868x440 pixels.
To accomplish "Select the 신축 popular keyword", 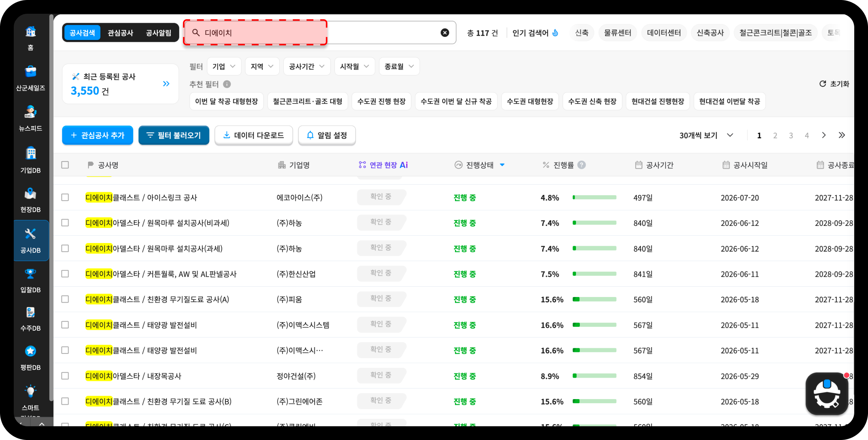I will pos(582,33).
